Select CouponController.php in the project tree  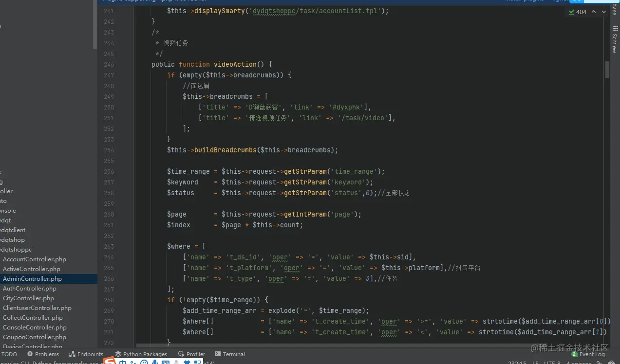pos(35,337)
